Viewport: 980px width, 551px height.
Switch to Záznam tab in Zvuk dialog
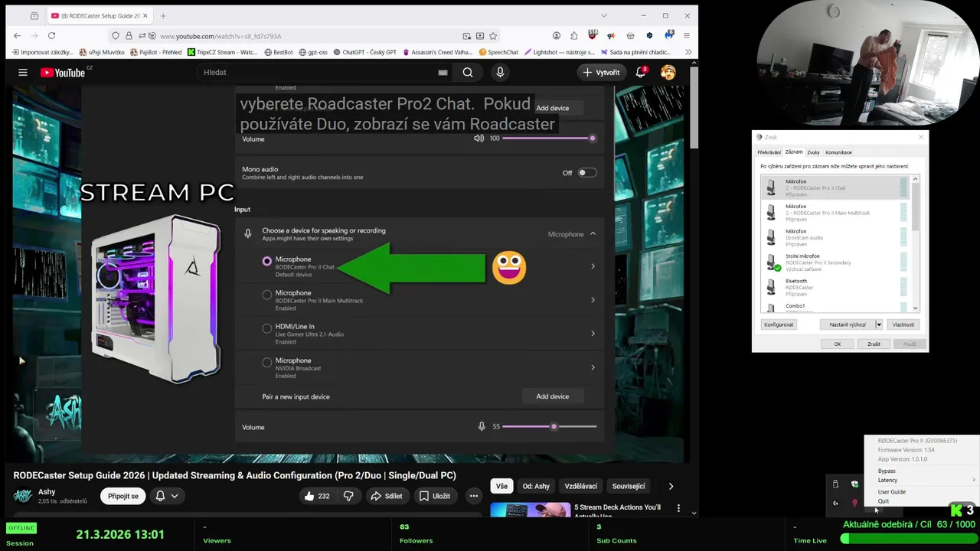tap(794, 152)
